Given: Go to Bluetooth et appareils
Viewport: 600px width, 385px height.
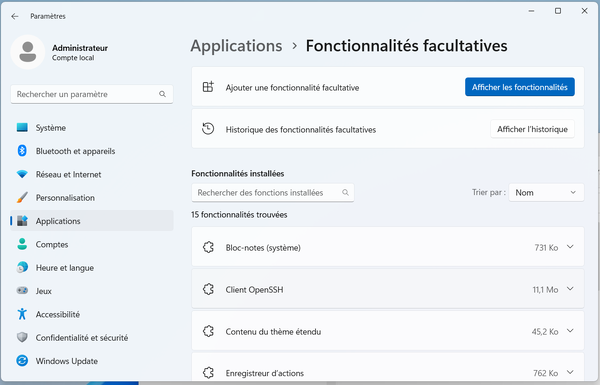Looking at the screenshot, I should click(x=92, y=151).
